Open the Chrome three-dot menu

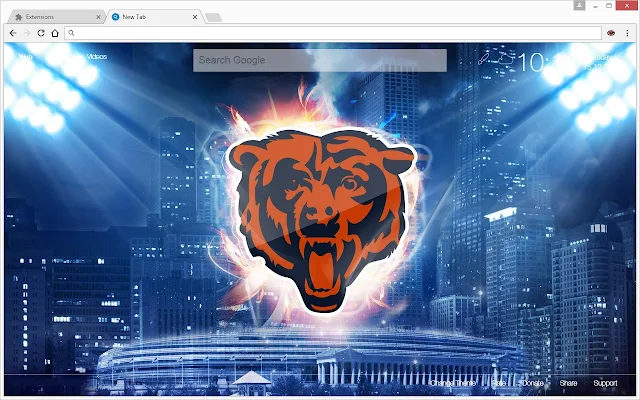627,33
